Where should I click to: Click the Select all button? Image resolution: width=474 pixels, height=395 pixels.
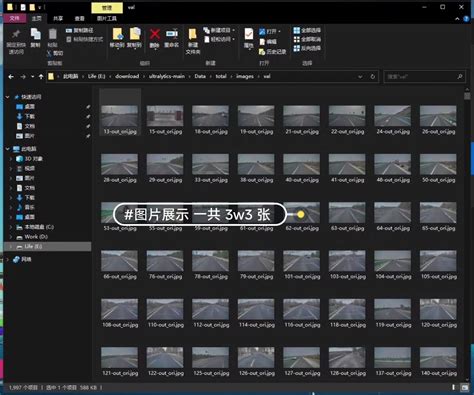307,30
